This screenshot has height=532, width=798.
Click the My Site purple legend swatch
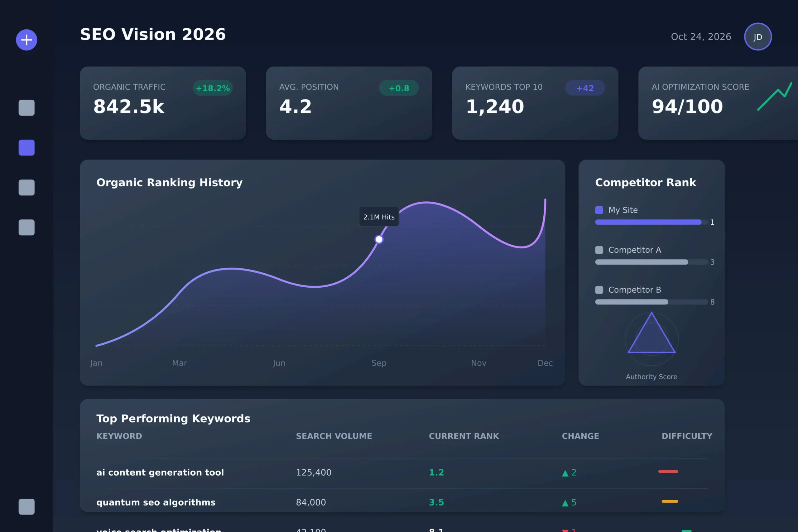coord(599,210)
